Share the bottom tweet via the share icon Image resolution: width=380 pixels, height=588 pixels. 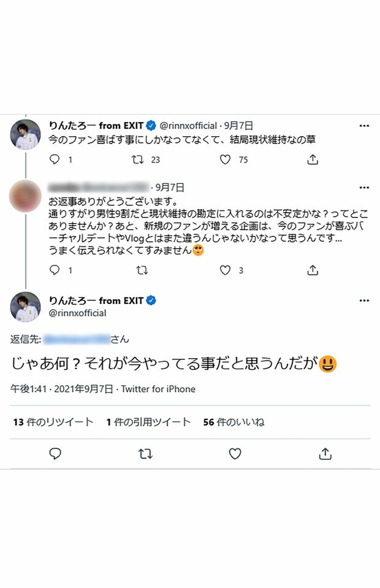pyautogui.click(x=324, y=454)
